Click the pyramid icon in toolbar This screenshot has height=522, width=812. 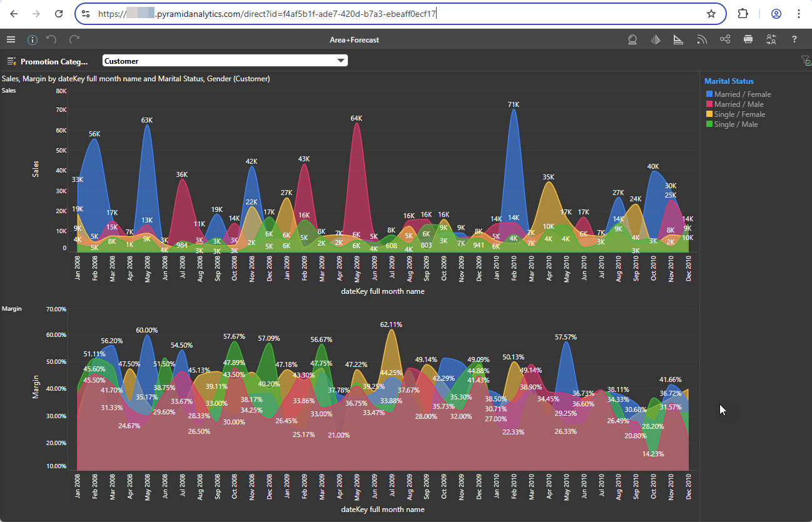click(x=656, y=39)
